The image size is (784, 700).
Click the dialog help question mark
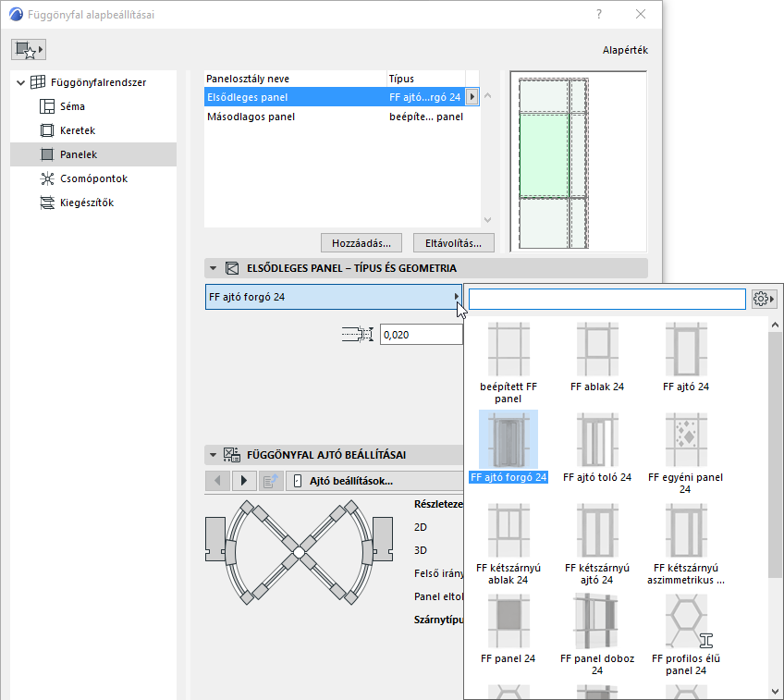[599, 14]
